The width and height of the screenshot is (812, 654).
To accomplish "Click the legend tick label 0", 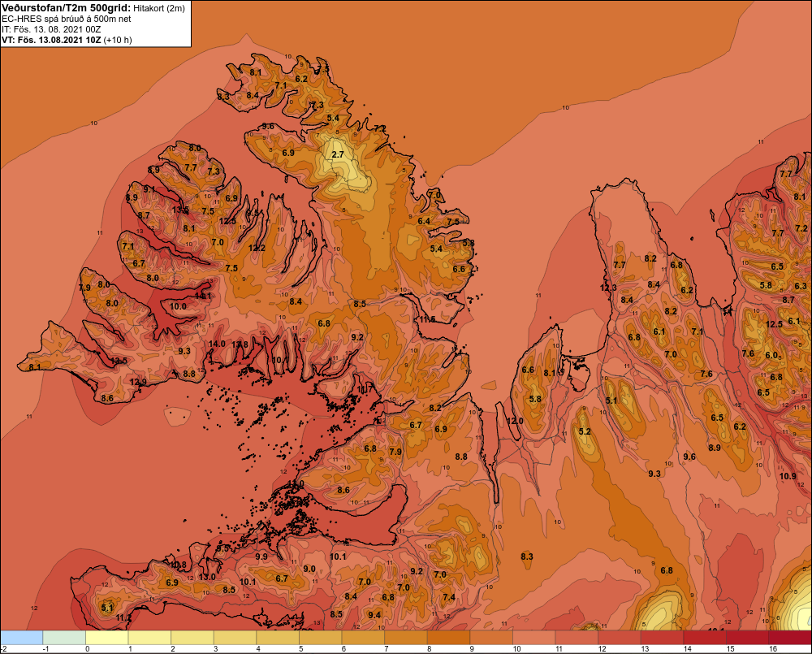I will (x=88, y=649).
